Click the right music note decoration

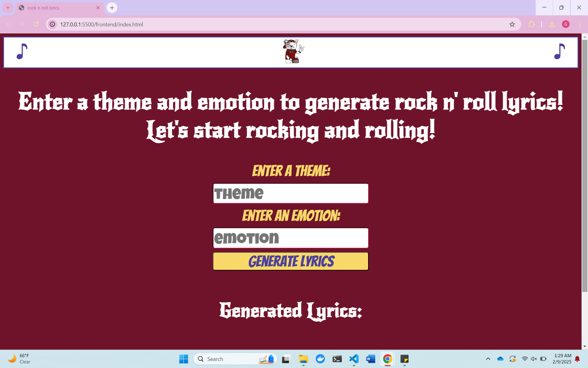[x=560, y=52]
